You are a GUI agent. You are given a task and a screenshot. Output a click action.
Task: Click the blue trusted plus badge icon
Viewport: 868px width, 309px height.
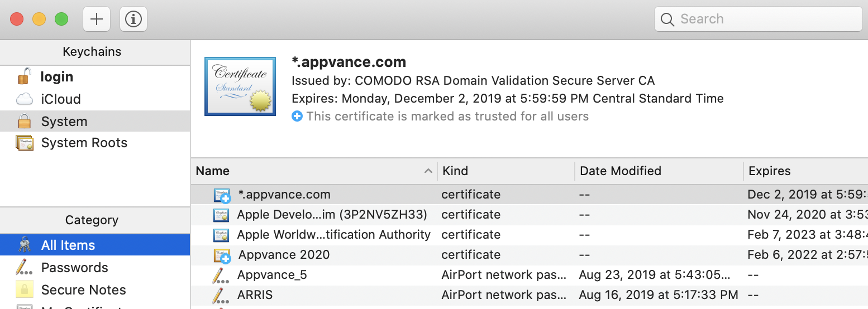click(x=297, y=117)
